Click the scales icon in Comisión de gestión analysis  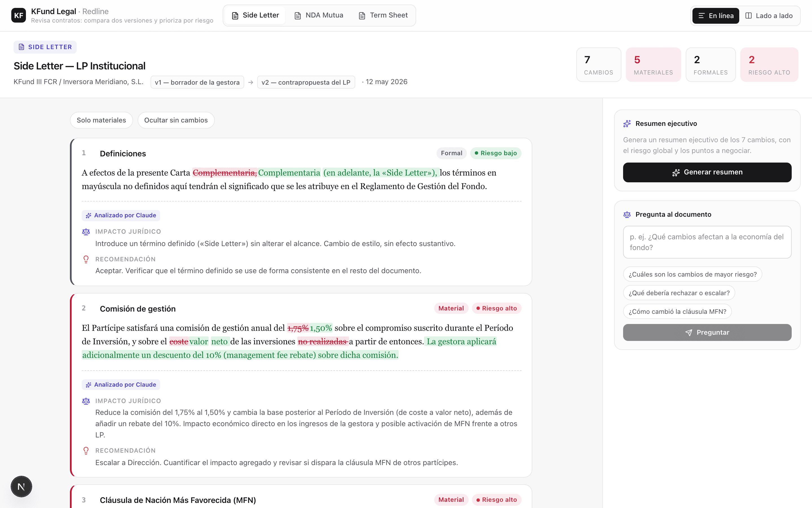86,401
